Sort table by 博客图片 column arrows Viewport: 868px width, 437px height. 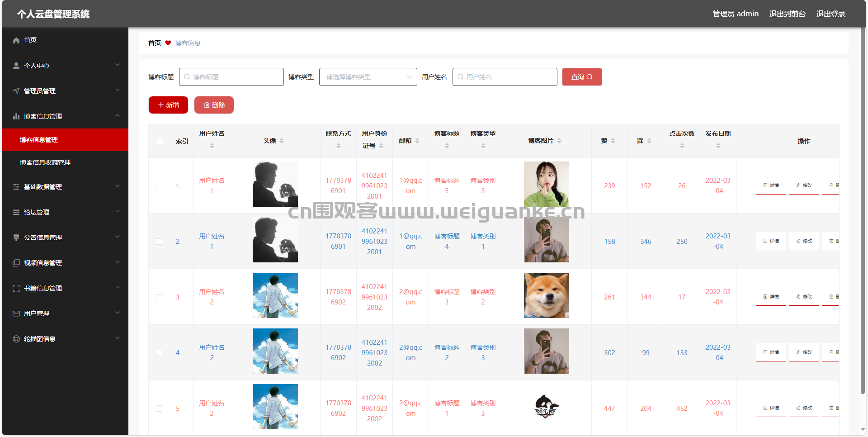point(559,141)
